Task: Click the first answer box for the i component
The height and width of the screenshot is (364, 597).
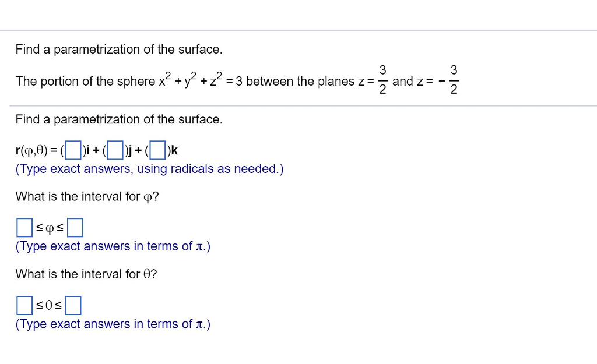Action: [72, 150]
